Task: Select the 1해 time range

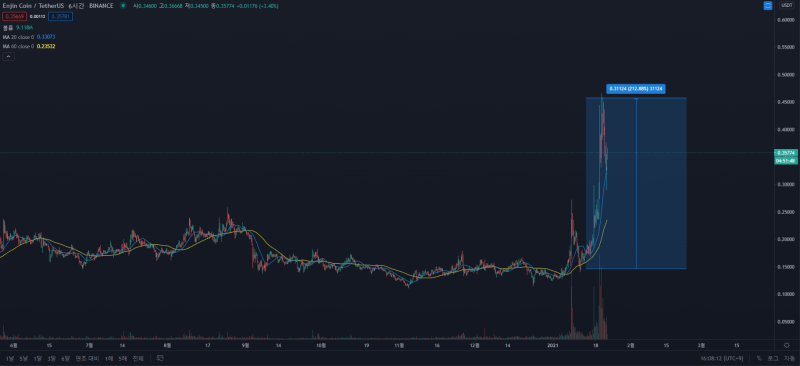Action: pyautogui.click(x=109, y=358)
